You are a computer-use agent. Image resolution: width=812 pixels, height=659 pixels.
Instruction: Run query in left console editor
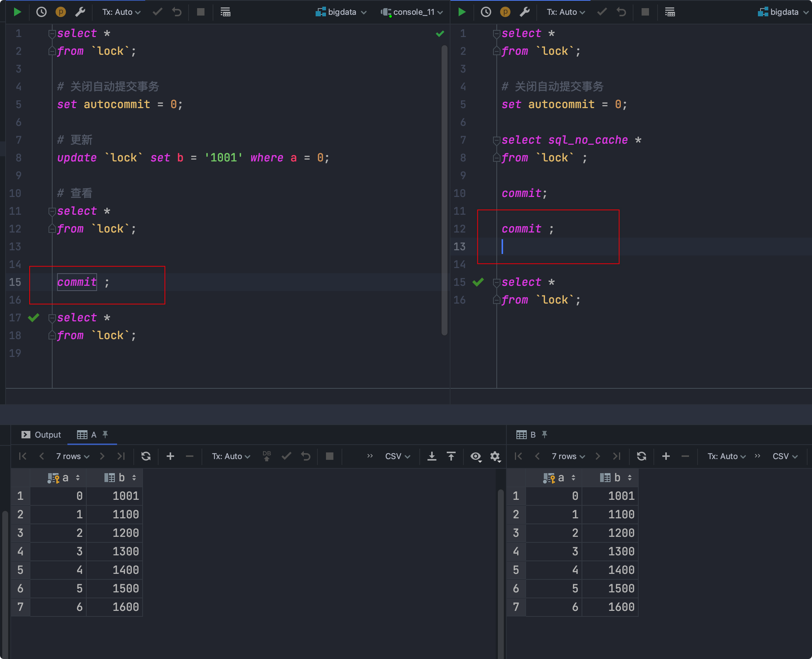pyautogui.click(x=17, y=12)
